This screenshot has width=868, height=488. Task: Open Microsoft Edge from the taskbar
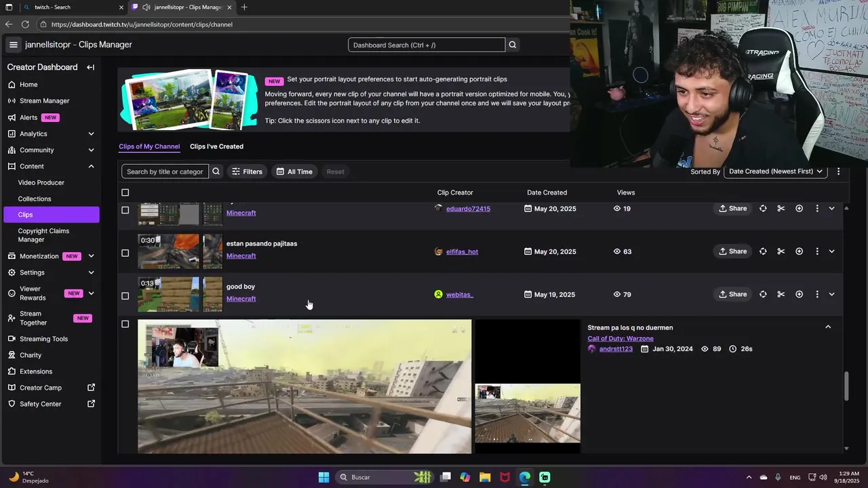(x=525, y=477)
